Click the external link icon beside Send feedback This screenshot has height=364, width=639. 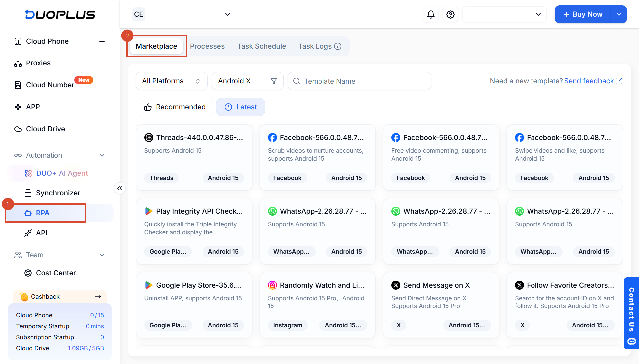click(x=619, y=81)
